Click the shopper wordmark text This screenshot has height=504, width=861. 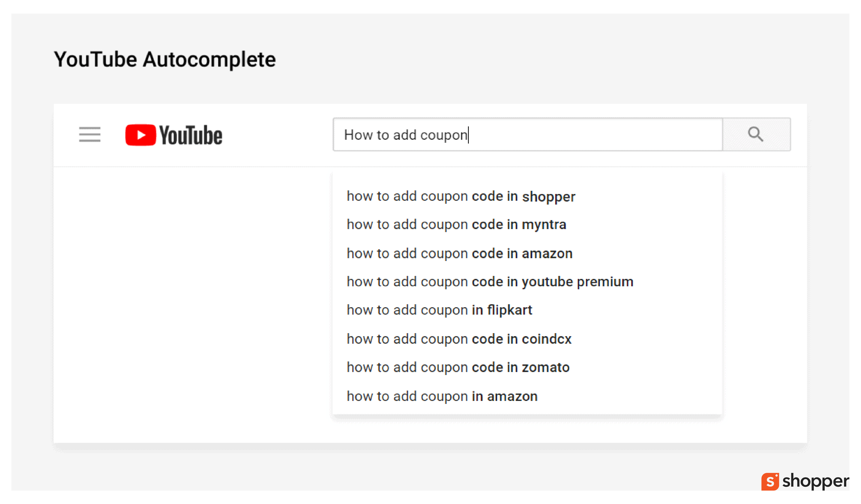[816, 481]
